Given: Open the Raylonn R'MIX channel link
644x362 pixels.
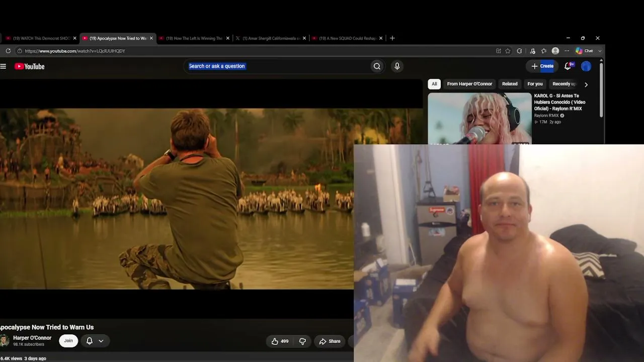Looking at the screenshot, I should coord(546,116).
